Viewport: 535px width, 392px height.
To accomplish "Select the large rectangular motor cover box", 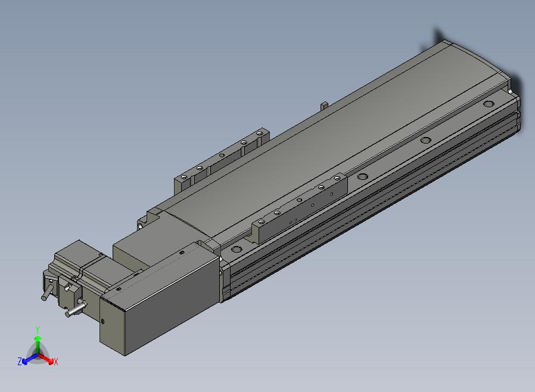I will point(159,300).
